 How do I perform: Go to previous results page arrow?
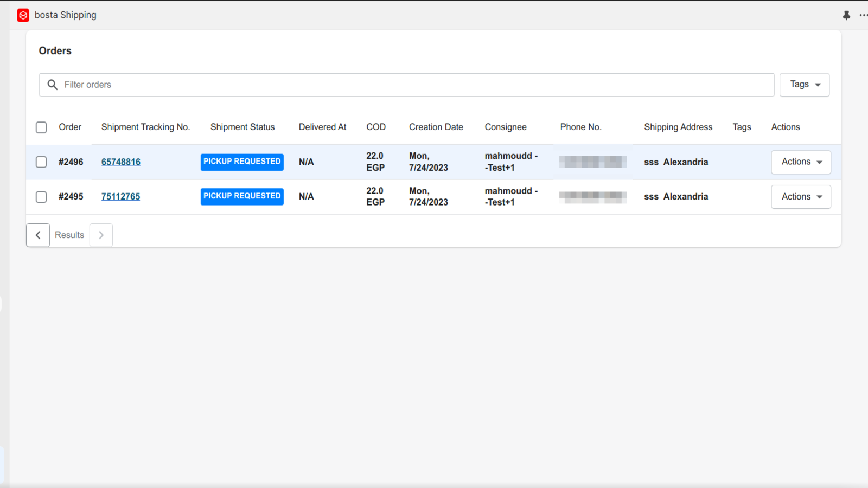pos(38,235)
